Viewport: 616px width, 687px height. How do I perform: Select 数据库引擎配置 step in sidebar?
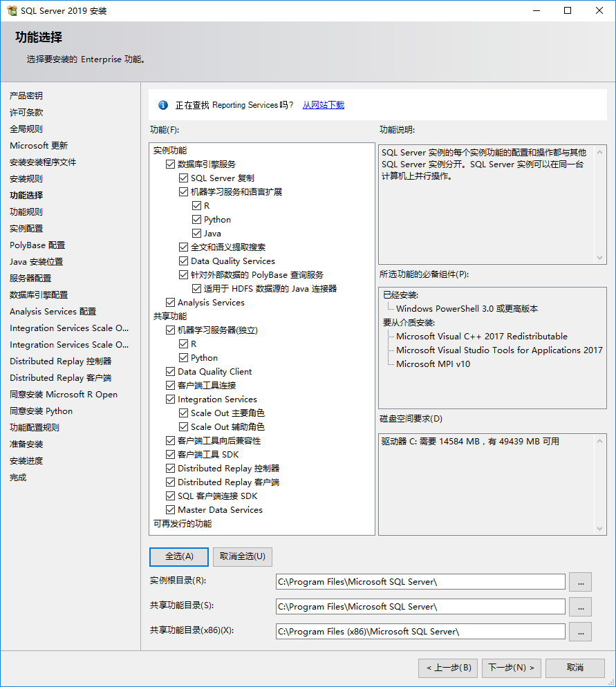(x=39, y=295)
